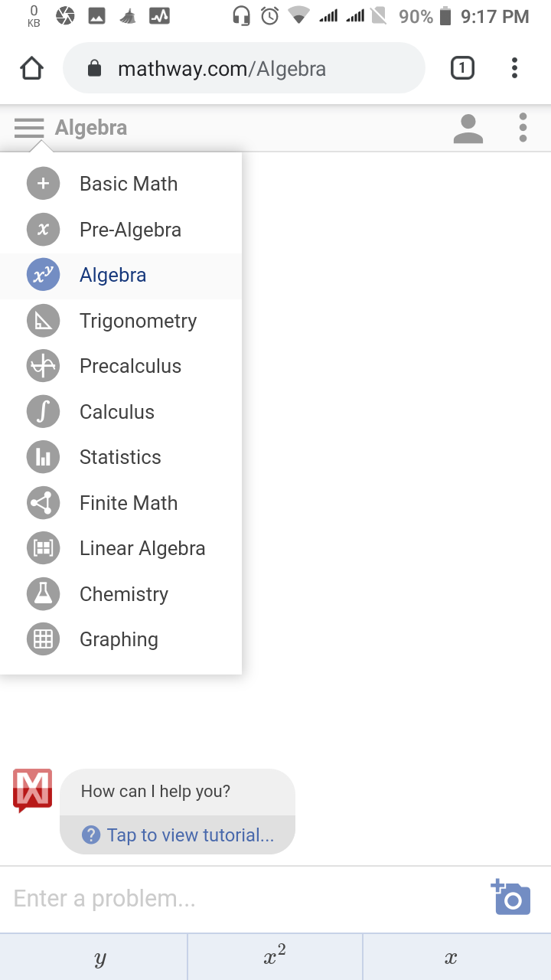This screenshot has width=551, height=980.
Task: Select Basic Math from subject list
Action: [129, 184]
